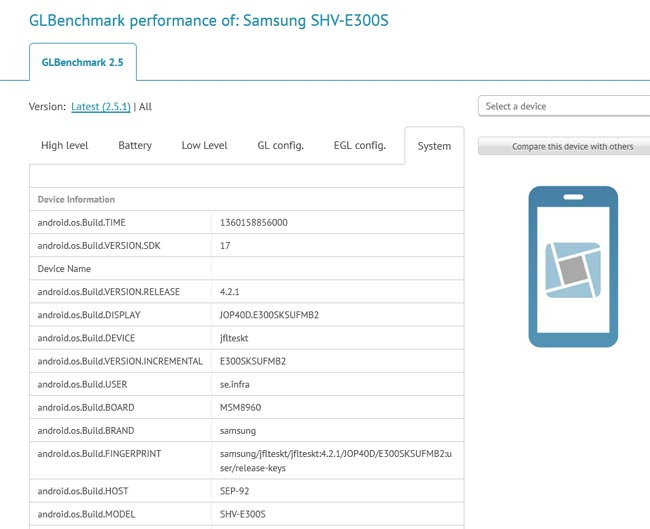Click the Device Information section header

coord(76,200)
